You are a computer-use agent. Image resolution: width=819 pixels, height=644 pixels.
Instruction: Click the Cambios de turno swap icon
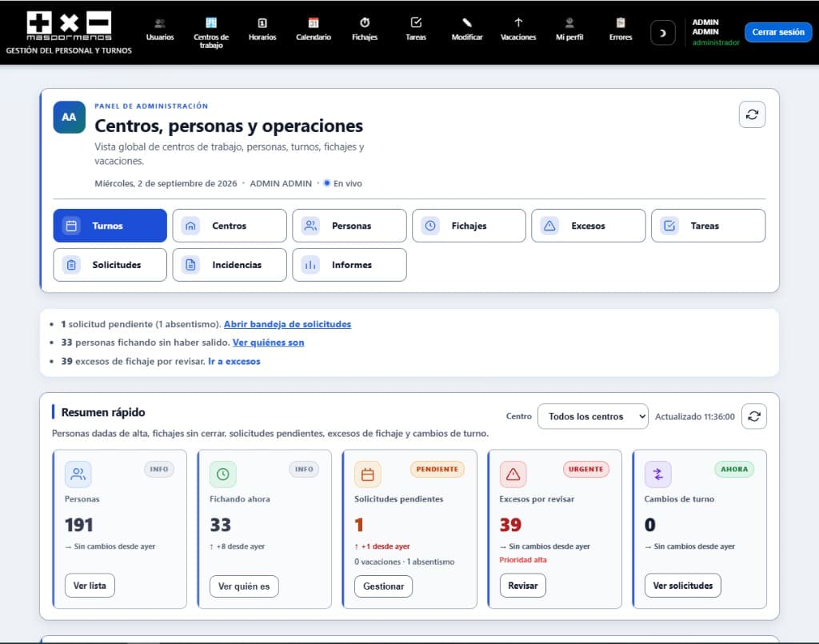(x=657, y=474)
